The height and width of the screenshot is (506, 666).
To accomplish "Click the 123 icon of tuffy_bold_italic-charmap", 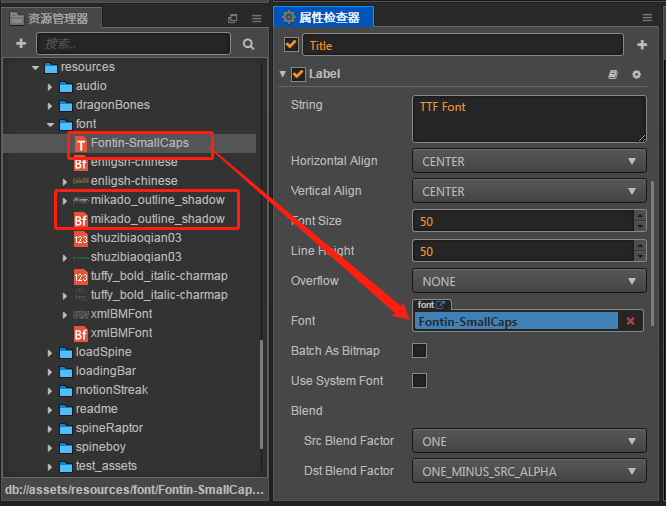I will pyautogui.click(x=81, y=277).
